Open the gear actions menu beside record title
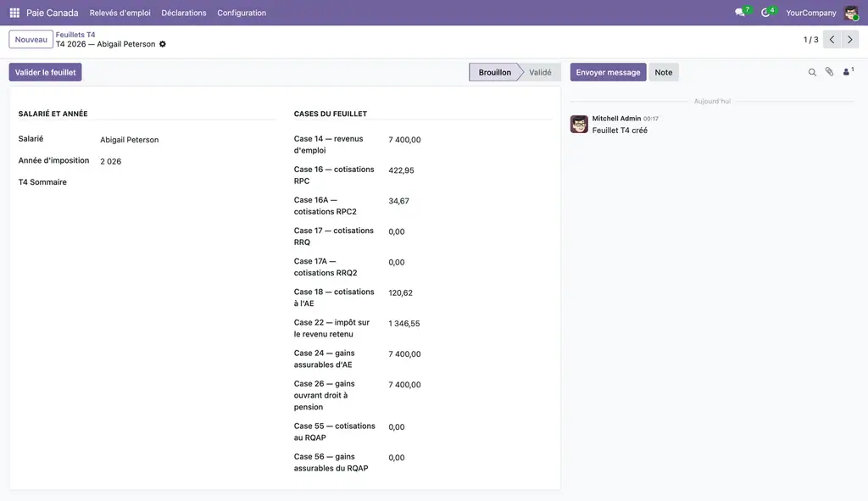Image resolution: width=868 pixels, height=501 pixels. pyautogui.click(x=163, y=44)
